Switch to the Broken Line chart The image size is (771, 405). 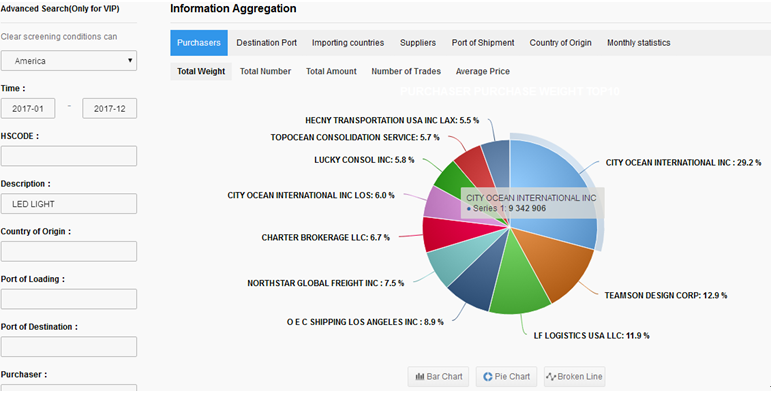point(573,376)
